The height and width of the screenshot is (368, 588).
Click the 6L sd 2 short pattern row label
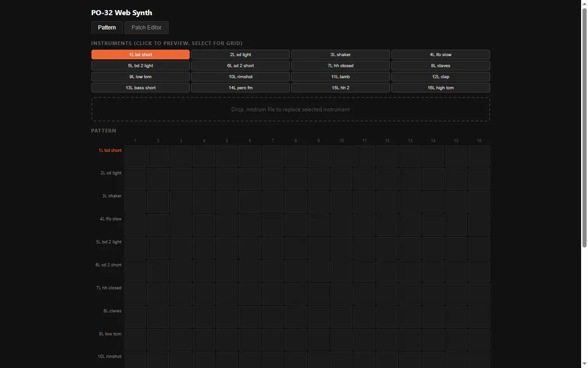(x=108, y=265)
